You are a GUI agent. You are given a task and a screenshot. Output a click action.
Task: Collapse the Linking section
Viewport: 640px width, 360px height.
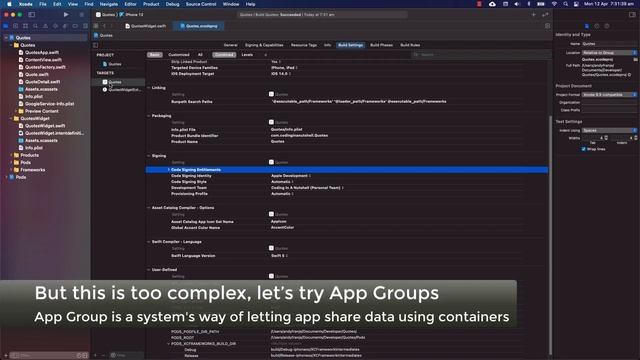(149, 88)
